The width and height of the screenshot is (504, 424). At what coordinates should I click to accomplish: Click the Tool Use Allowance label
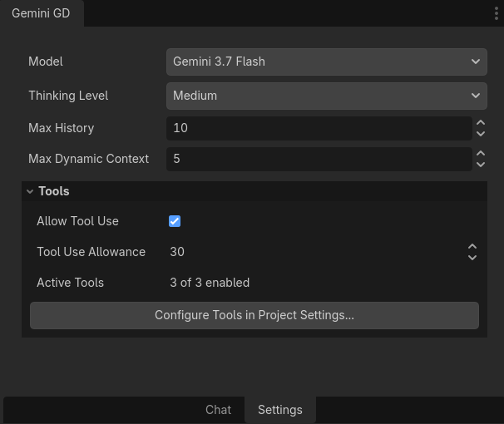[x=91, y=252]
